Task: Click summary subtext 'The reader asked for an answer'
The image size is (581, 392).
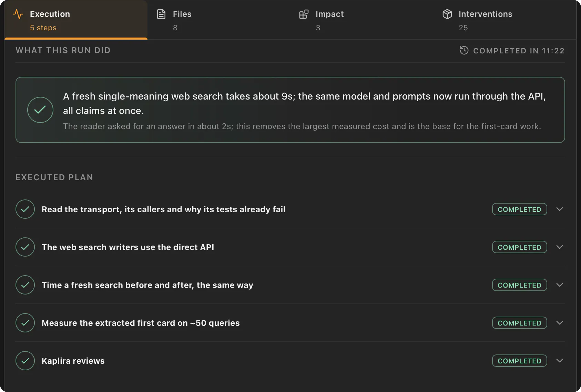Action: (302, 126)
